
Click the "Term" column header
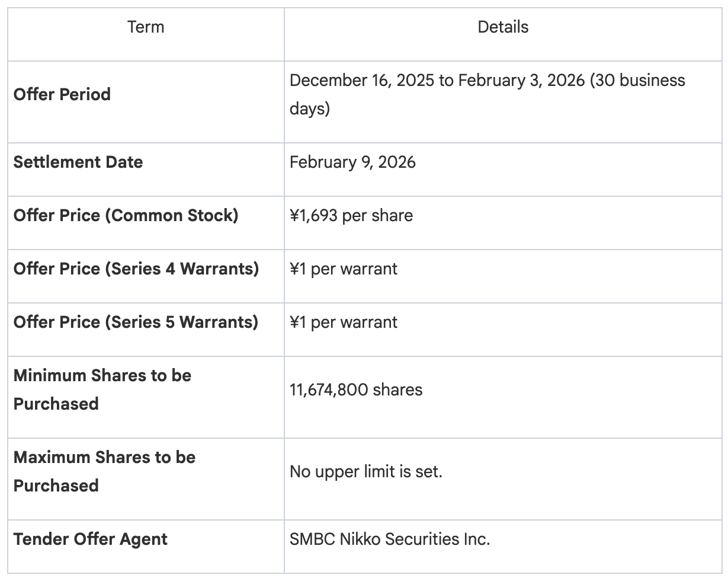146,27
